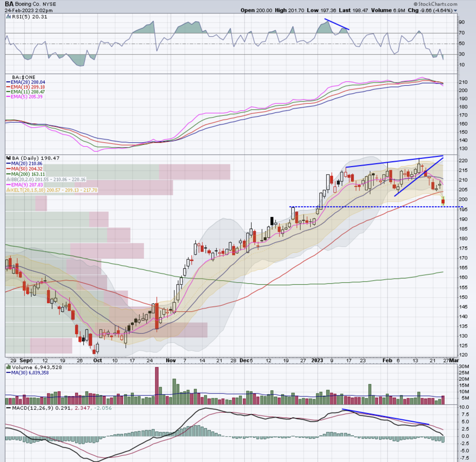Click the 'Boeing Co. NYSE' company name
476x462 pixels.
[x=36, y=4]
